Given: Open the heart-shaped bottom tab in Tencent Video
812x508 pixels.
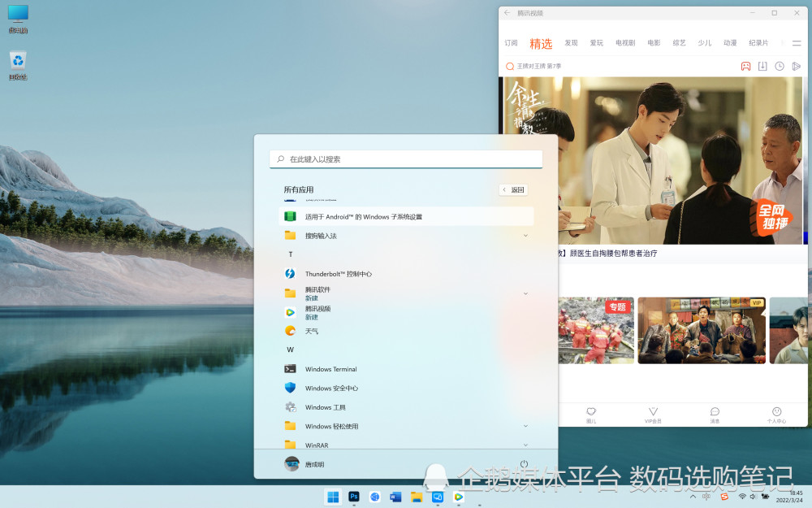Looking at the screenshot, I should coord(591,415).
